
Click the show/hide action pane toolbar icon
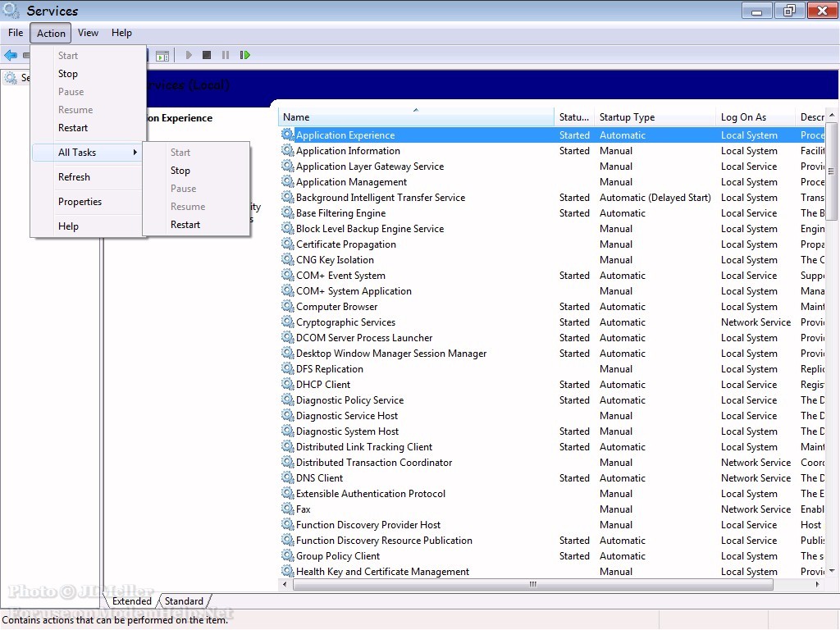pyautogui.click(x=162, y=56)
